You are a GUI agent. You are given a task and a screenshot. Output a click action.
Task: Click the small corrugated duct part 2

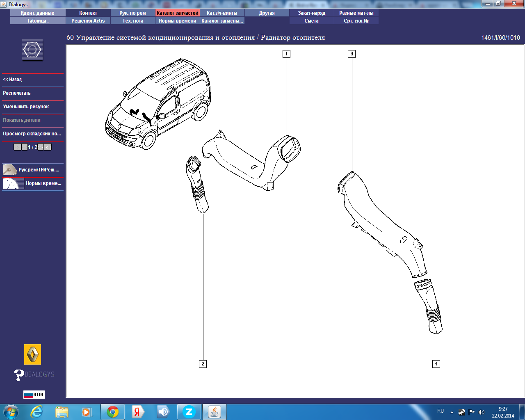click(197, 185)
